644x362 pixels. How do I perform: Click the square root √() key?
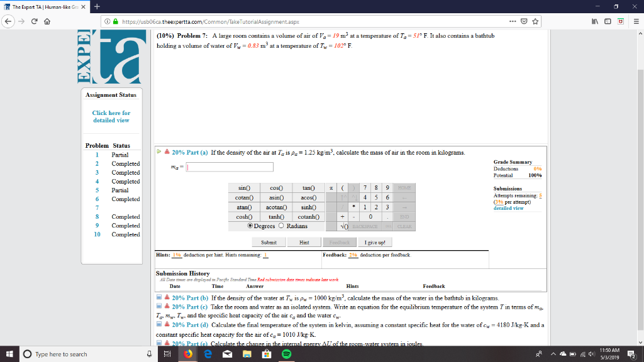pyautogui.click(x=342, y=225)
